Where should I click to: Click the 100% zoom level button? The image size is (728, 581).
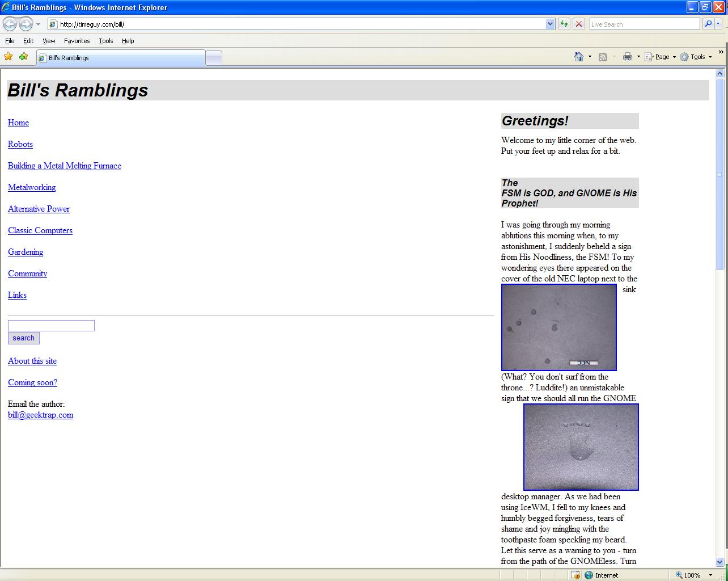[x=688, y=575]
